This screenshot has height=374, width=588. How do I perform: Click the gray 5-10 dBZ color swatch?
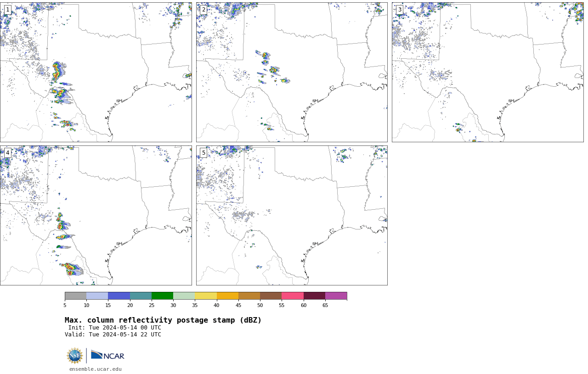(75, 296)
